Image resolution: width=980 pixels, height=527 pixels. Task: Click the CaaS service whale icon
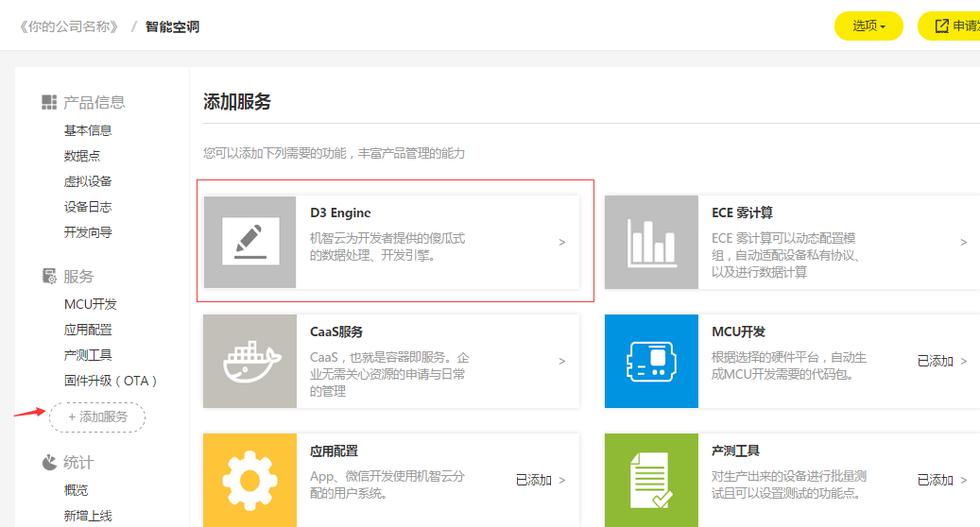[250, 361]
